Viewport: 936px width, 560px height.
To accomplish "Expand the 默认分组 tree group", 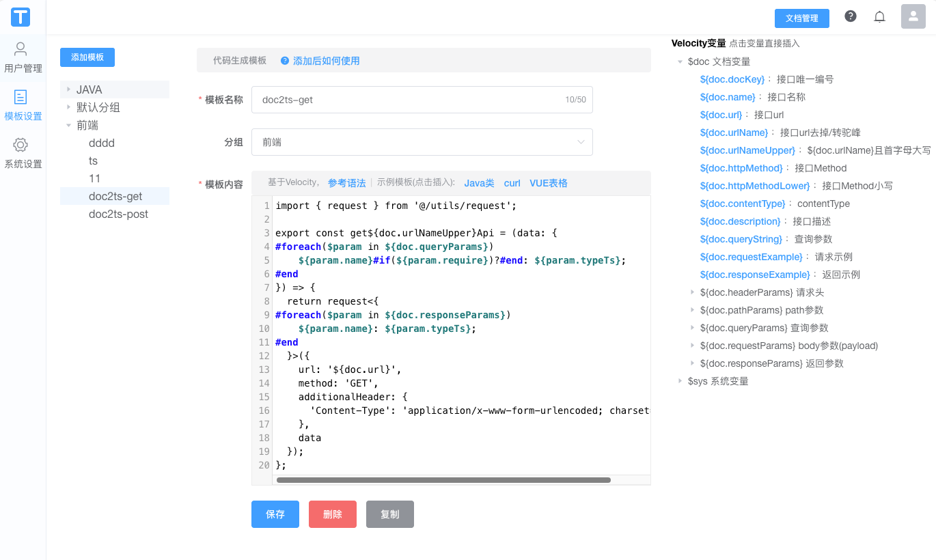I will [69, 107].
